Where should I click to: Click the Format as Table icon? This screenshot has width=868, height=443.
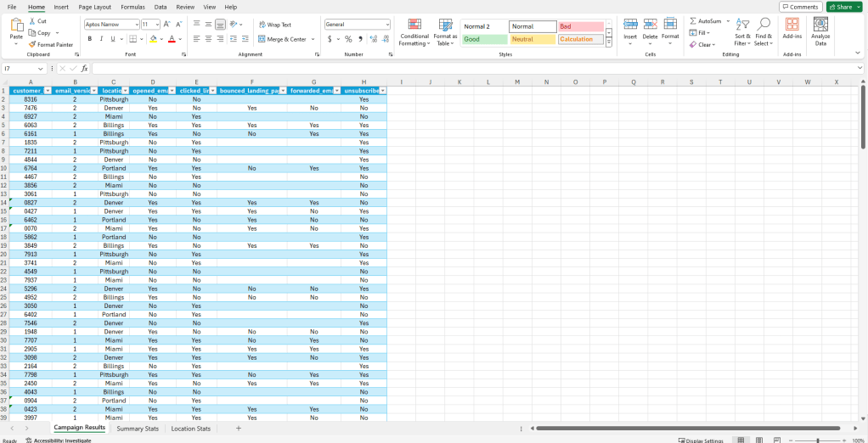[x=445, y=25]
